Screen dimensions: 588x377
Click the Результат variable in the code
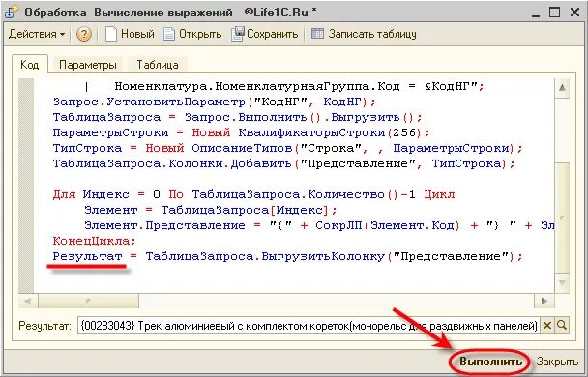(87, 256)
